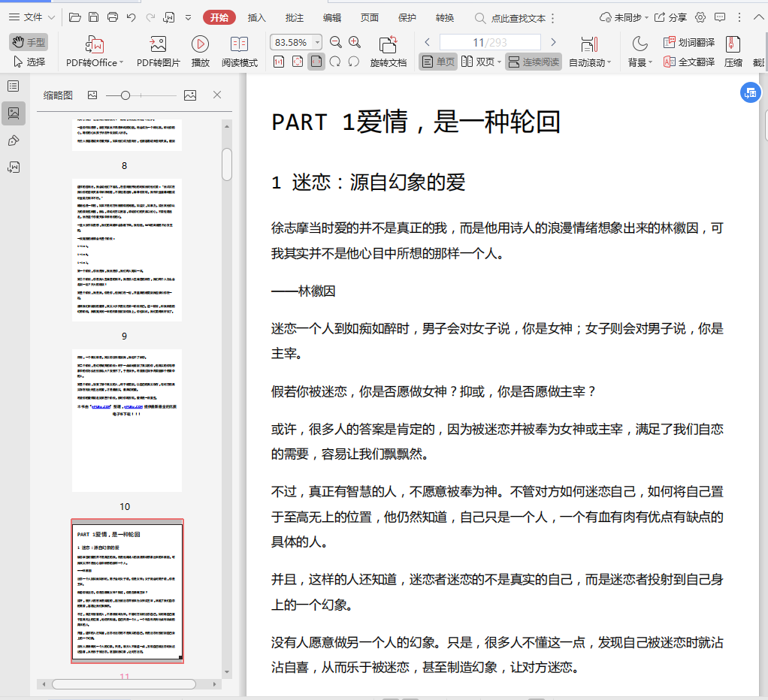Viewport: 768px width, 700px height.
Task: Click the thumbnail size slider handle
Action: click(125, 95)
